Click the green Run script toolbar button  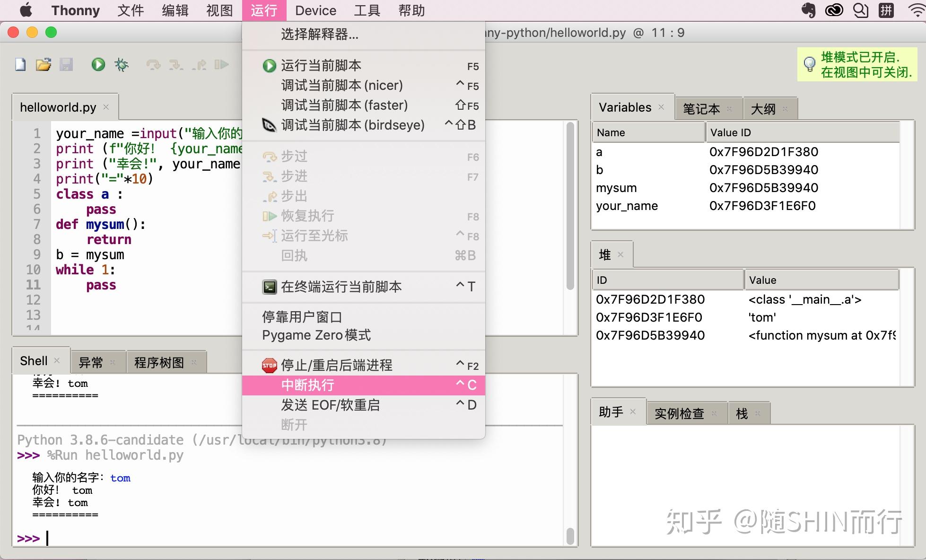click(98, 64)
